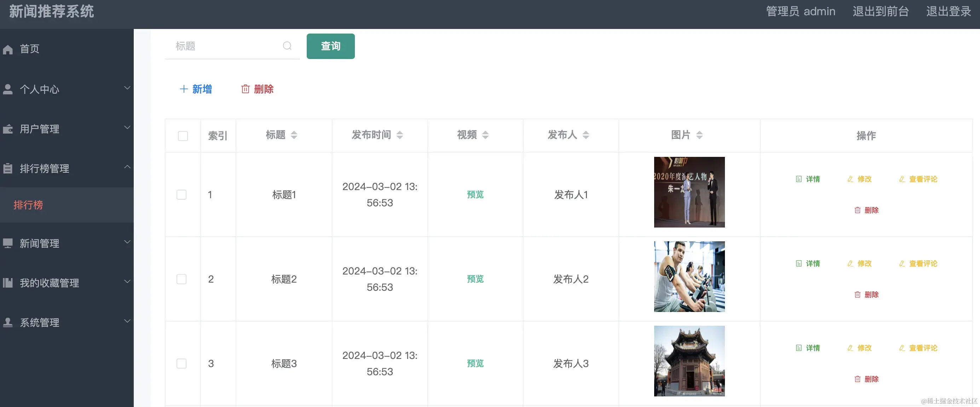The image size is (980, 407).
Task: Click the search magnifier icon in 标题 field
Action: (287, 46)
